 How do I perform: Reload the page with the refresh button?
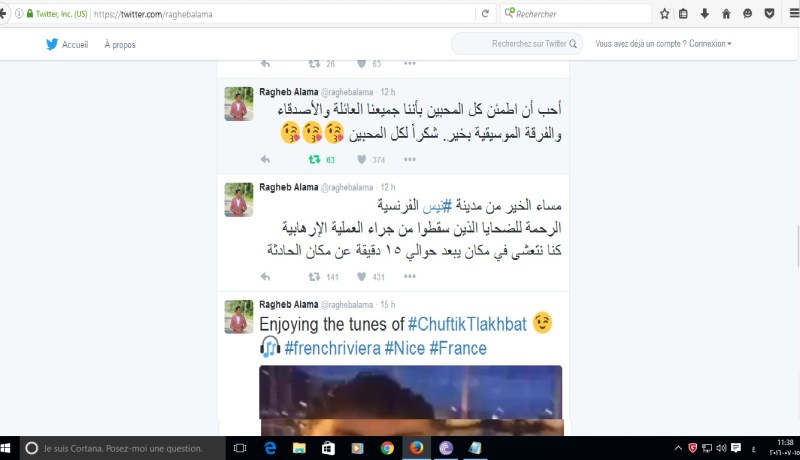[x=485, y=14]
